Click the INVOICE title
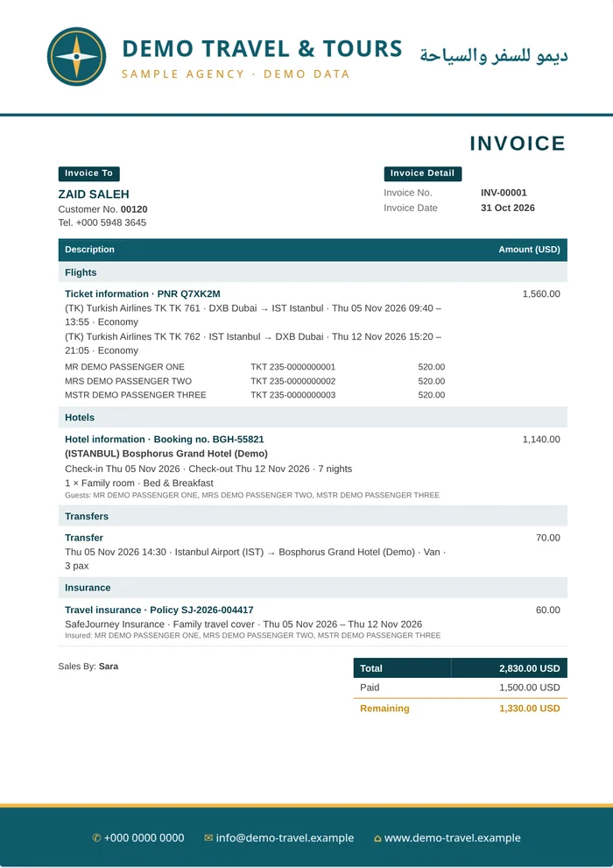Image resolution: width=613 pixels, height=868 pixels. pos(518,144)
